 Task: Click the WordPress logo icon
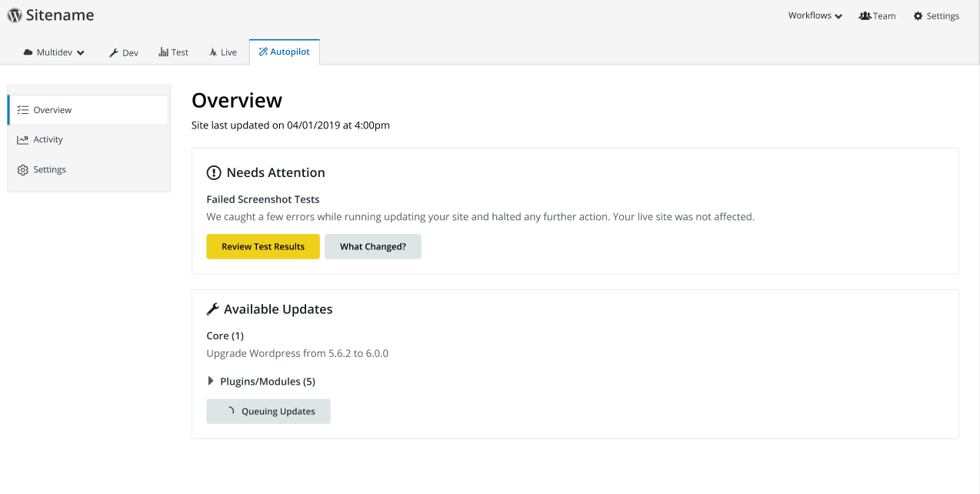click(14, 15)
